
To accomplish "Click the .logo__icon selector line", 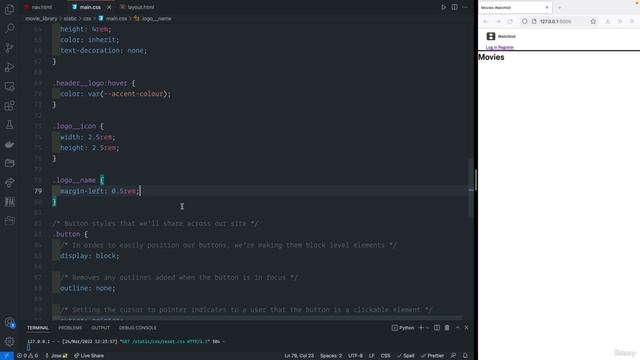I will (x=79, y=126).
